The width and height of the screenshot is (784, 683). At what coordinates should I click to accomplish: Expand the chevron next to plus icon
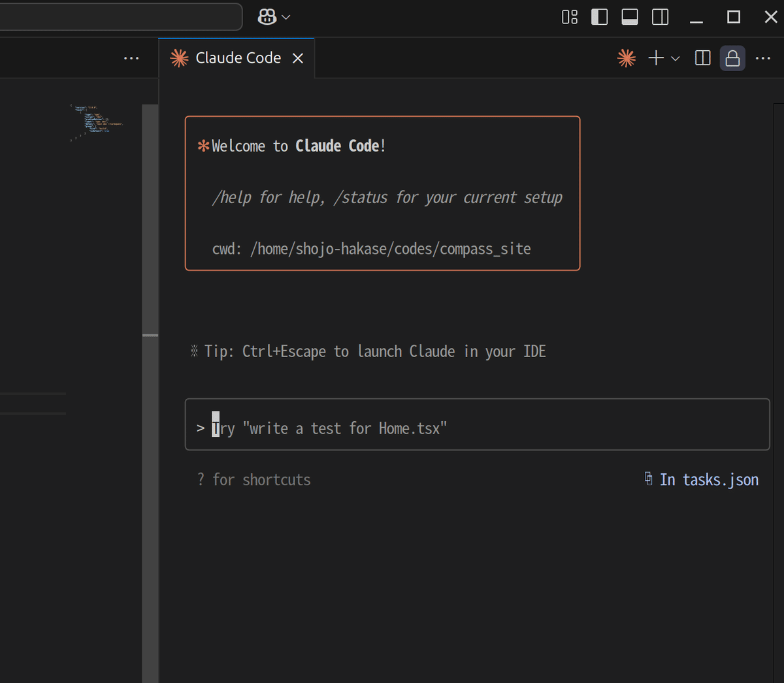pyautogui.click(x=676, y=59)
